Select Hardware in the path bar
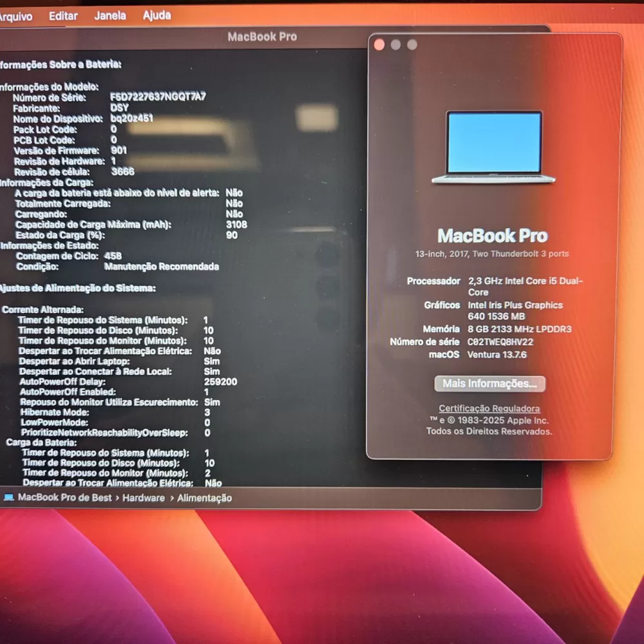The image size is (644, 644). point(144,498)
